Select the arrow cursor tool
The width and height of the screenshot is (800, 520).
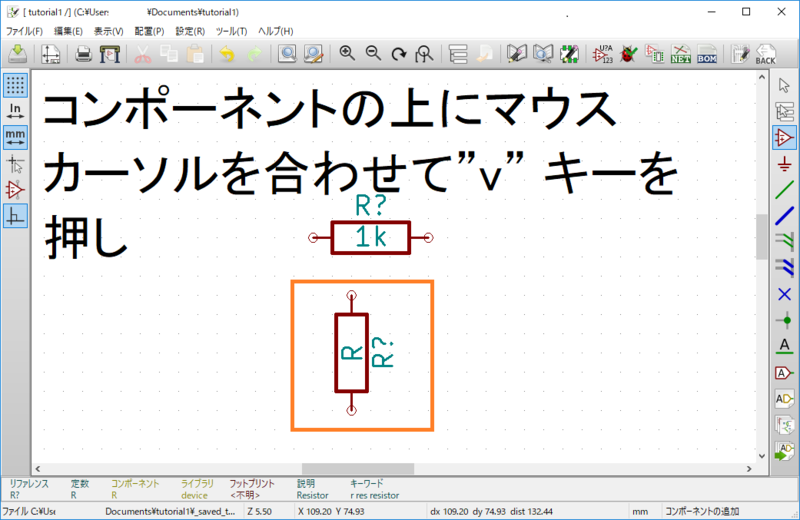[784, 85]
